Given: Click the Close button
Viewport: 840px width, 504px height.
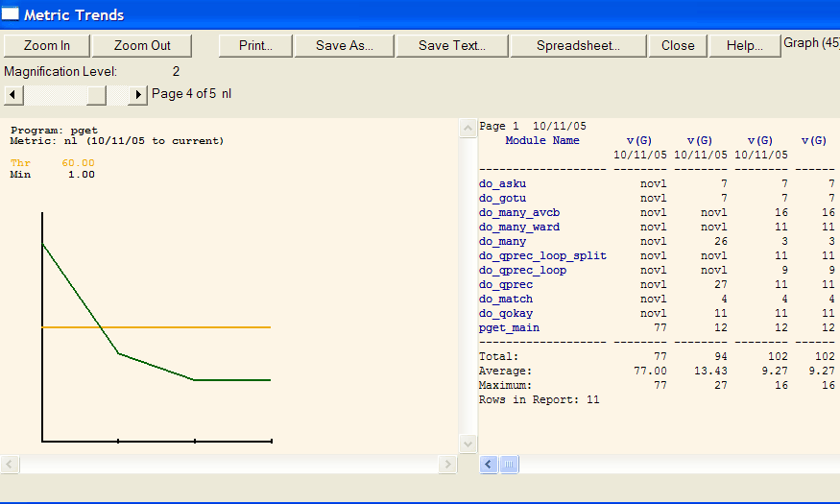Looking at the screenshot, I should (x=678, y=46).
